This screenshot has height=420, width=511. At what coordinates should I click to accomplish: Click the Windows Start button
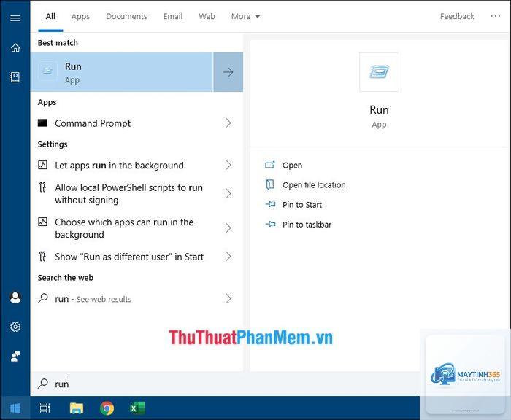point(15,408)
